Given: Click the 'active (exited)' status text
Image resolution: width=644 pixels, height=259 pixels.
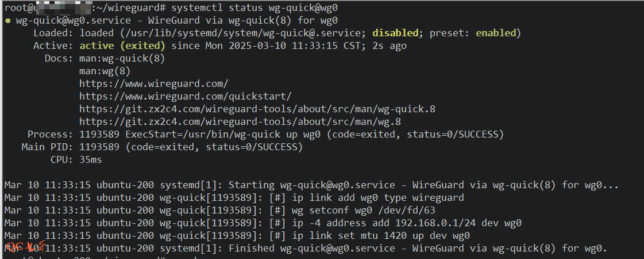Looking at the screenshot, I should (x=122, y=45).
